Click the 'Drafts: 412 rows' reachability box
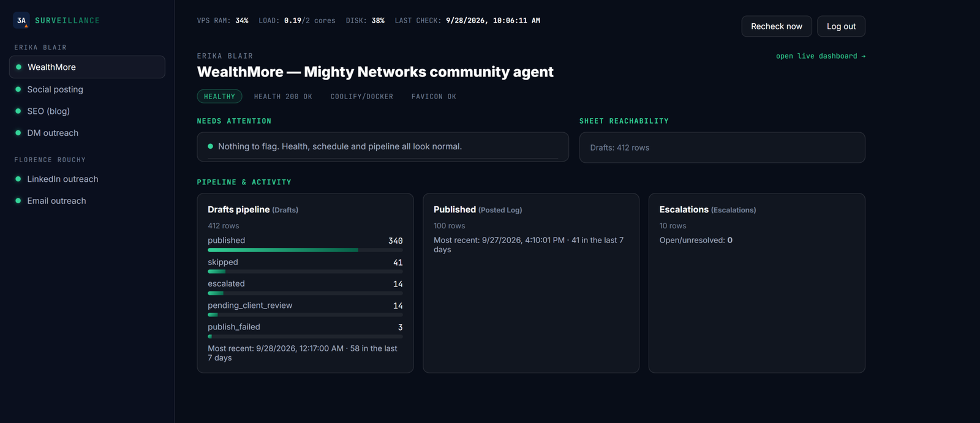Screen dimensions: 980x423 pyautogui.click(x=722, y=148)
